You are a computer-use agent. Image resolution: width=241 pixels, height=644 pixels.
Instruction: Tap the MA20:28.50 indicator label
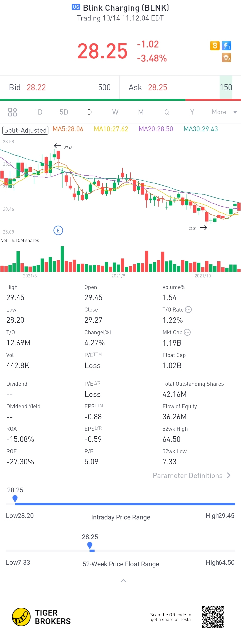[156, 129]
